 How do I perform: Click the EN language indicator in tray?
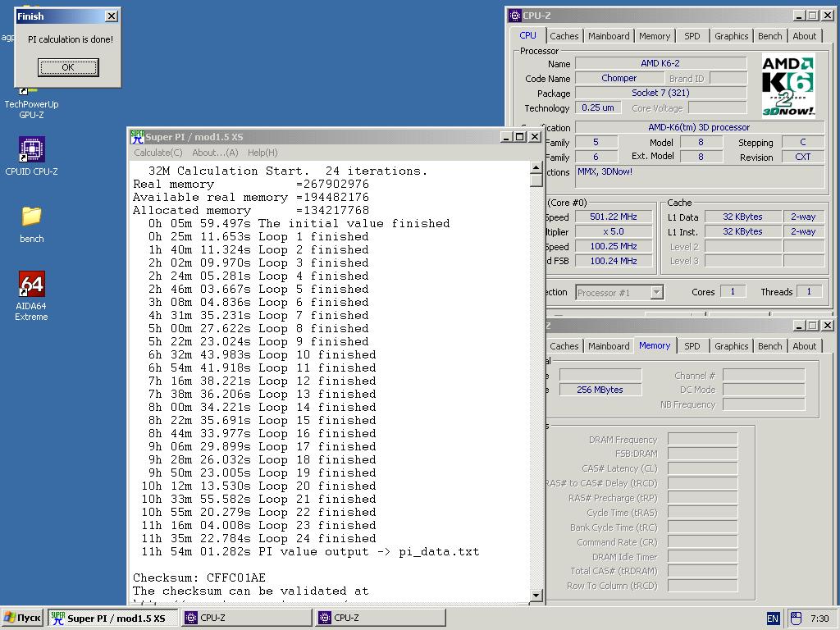coord(773,619)
